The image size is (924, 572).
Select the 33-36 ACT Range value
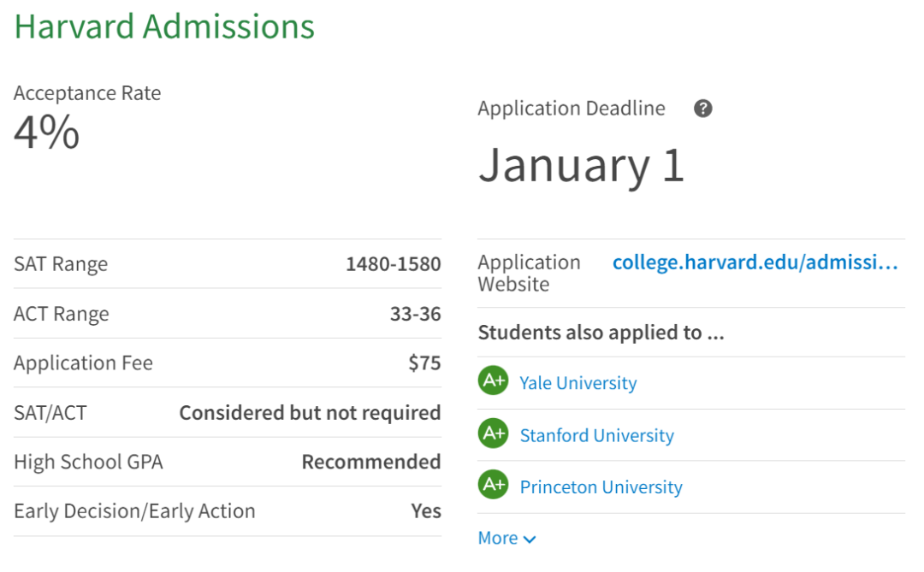click(x=415, y=314)
